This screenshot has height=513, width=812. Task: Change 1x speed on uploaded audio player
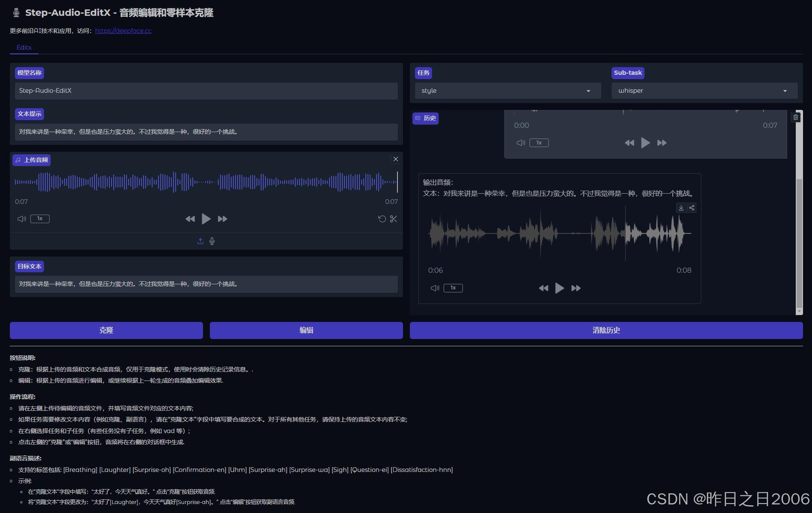[x=40, y=219]
